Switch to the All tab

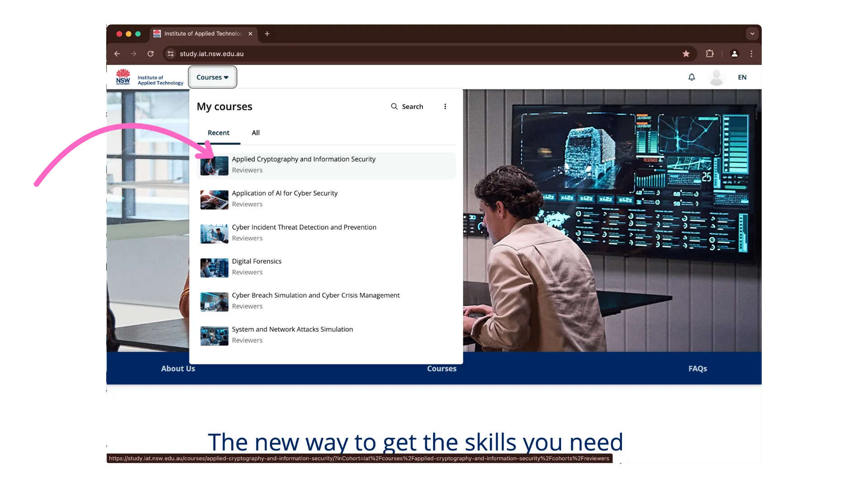click(x=255, y=133)
